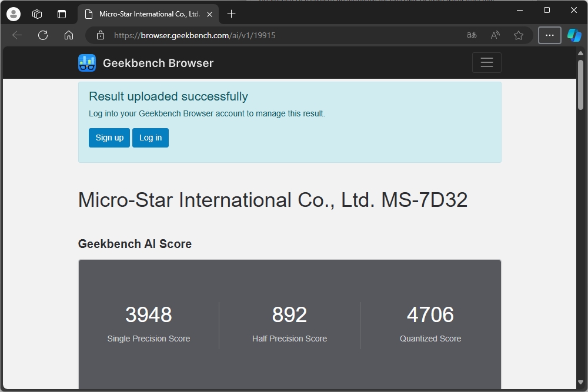Add page to favorites star icon

[519, 35]
